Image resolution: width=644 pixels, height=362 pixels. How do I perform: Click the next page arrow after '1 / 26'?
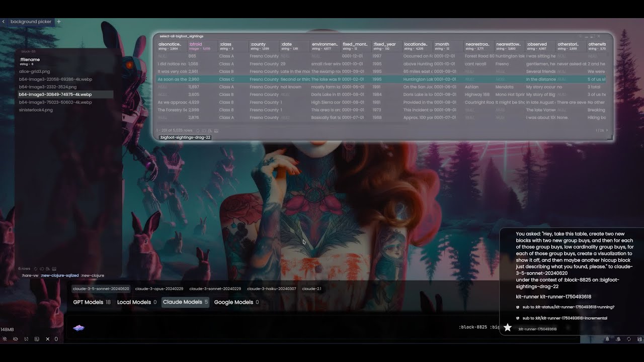pyautogui.click(x=607, y=130)
